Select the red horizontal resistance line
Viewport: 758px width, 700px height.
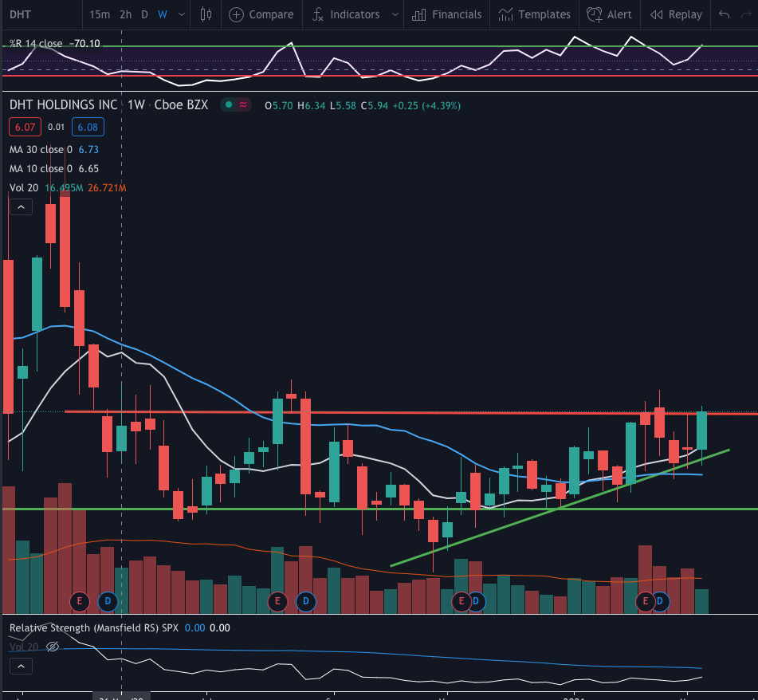point(411,412)
